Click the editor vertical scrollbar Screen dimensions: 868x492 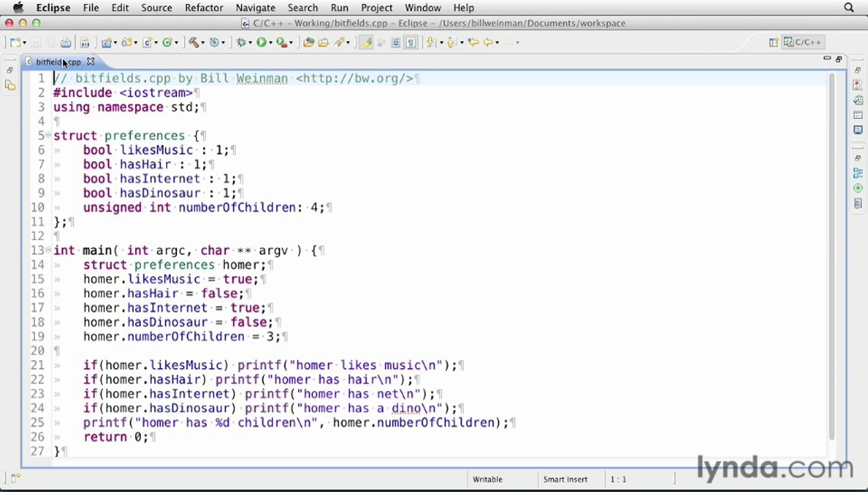(x=832, y=256)
